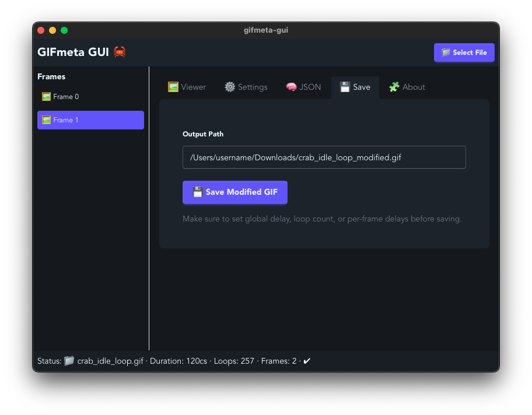
Task: Open the About tab
Action: pos(407,86)
